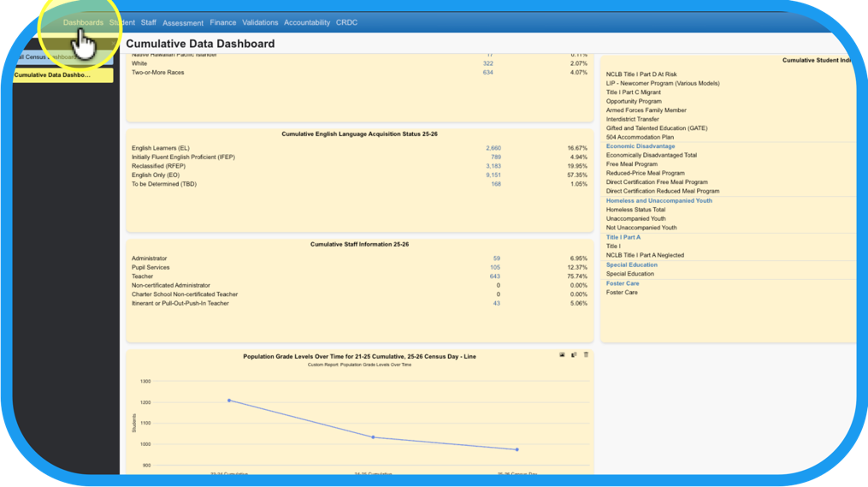The height and width of the screenshot is (487, 868).
Task: Open the Student menu
Action: click(x=122, y=22)
